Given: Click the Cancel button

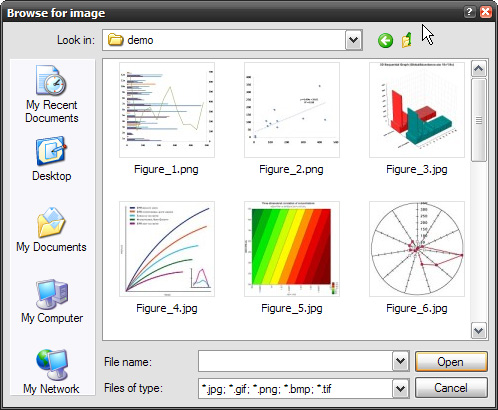Looking at the screenshot, I should click(x=451, y=388).
